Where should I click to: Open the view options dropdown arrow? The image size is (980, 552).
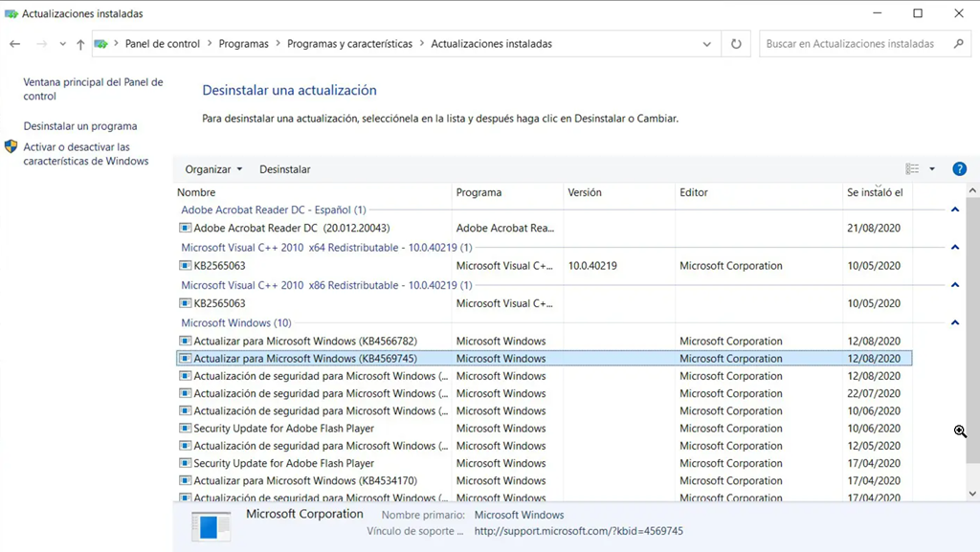(x=932, y=169)
